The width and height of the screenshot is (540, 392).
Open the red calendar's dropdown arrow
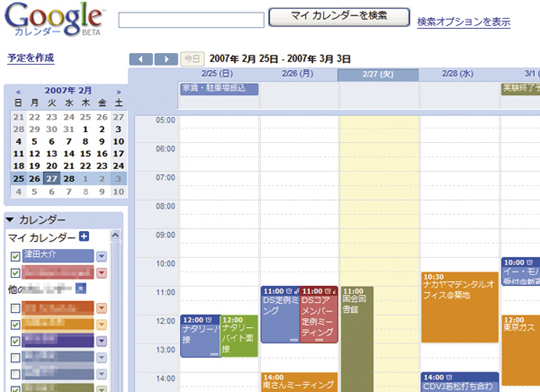click(101, 273)
